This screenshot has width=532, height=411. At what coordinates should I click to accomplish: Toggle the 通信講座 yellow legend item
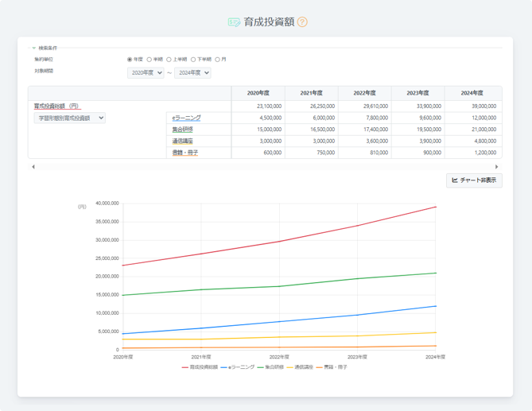point(298,367)
